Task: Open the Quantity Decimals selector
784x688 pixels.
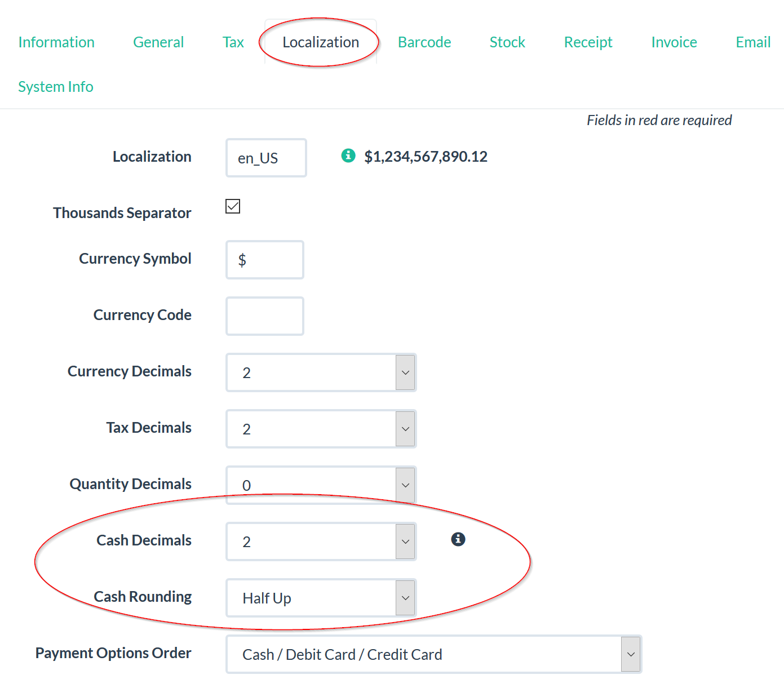Action: (x=405, y=485)
